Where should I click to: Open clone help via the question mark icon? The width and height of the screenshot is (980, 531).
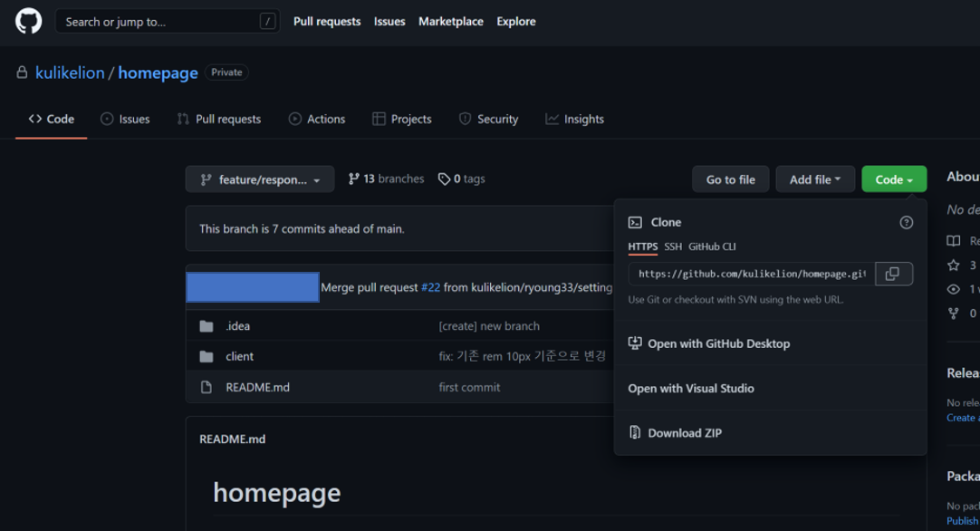point(906,222)
